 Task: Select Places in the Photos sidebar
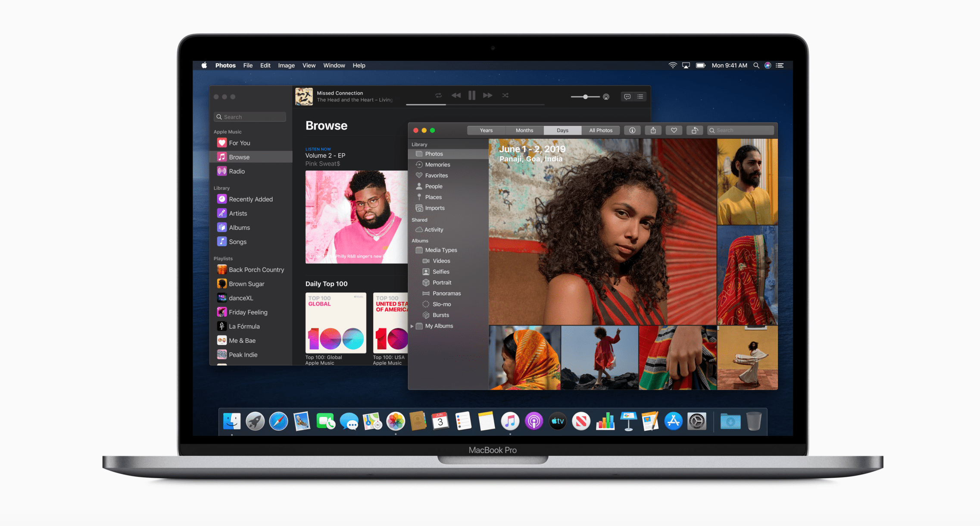[432, 197]
